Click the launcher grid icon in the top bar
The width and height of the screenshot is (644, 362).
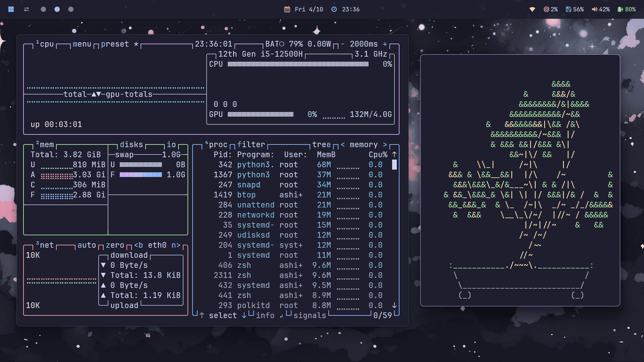(11, 9)
